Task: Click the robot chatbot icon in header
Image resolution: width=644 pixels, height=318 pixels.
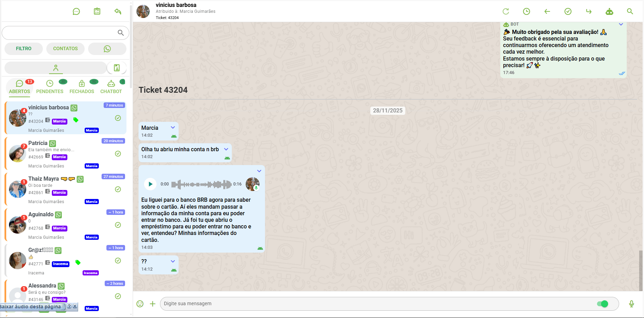Action: (x=609, y=11)
